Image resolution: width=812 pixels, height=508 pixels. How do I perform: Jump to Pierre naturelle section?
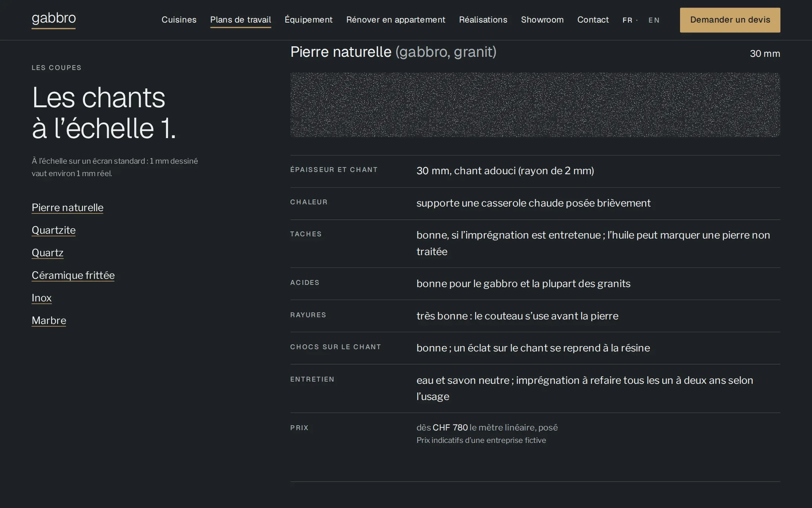click(x=68, y=208)
